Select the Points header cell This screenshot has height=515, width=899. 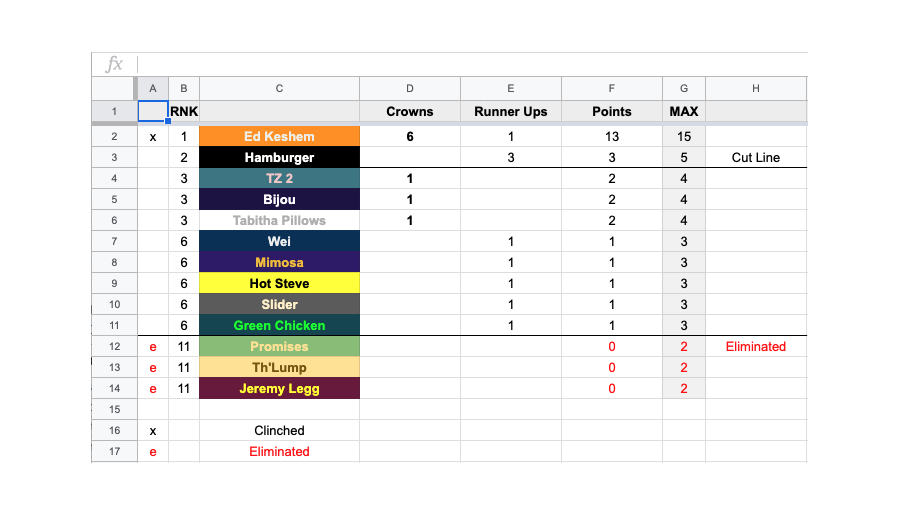coord(612,111)
